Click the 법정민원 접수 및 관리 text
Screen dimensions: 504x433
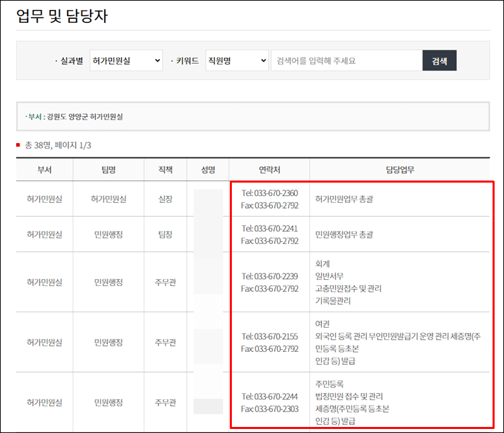(x=349, y=396)
